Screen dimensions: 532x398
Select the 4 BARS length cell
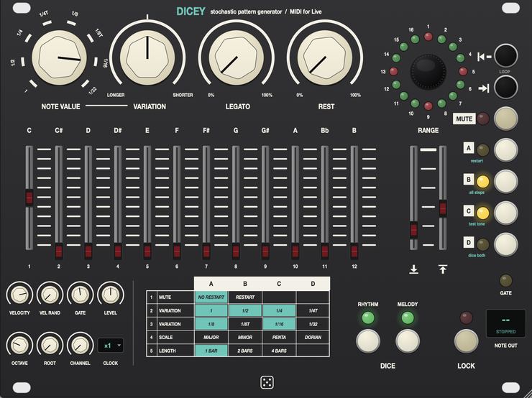pyautogui.click(x=279, y=351)
